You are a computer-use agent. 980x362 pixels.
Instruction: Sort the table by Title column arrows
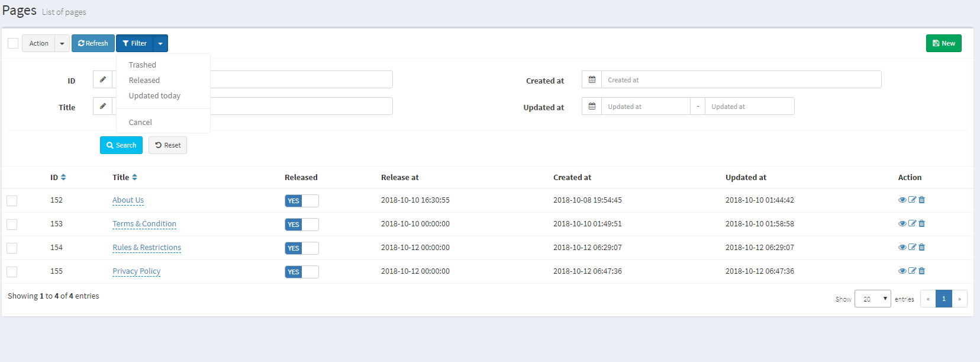(135, 177)
